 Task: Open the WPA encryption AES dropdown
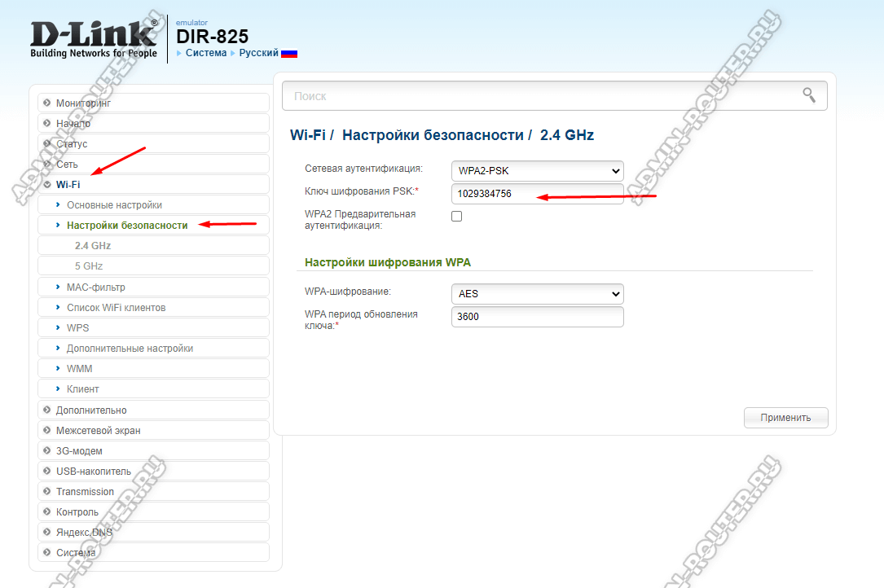click(x=537, y=294)
